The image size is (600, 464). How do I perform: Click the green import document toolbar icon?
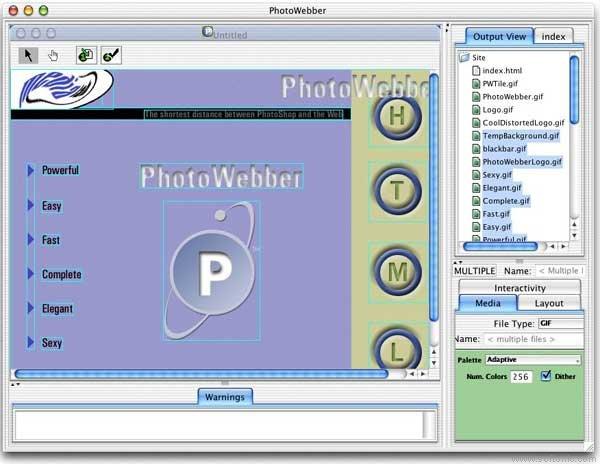[86, 55]
